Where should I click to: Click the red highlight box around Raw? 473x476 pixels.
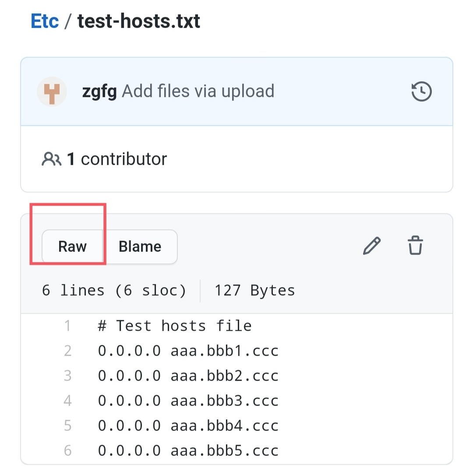(x=67, y=234)
